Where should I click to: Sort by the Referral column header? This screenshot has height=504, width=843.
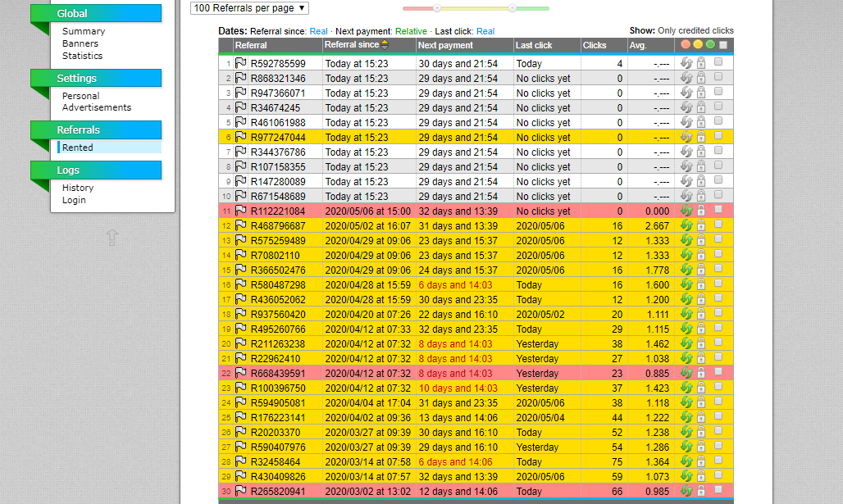pyautogui.click(x=251, y=45)
